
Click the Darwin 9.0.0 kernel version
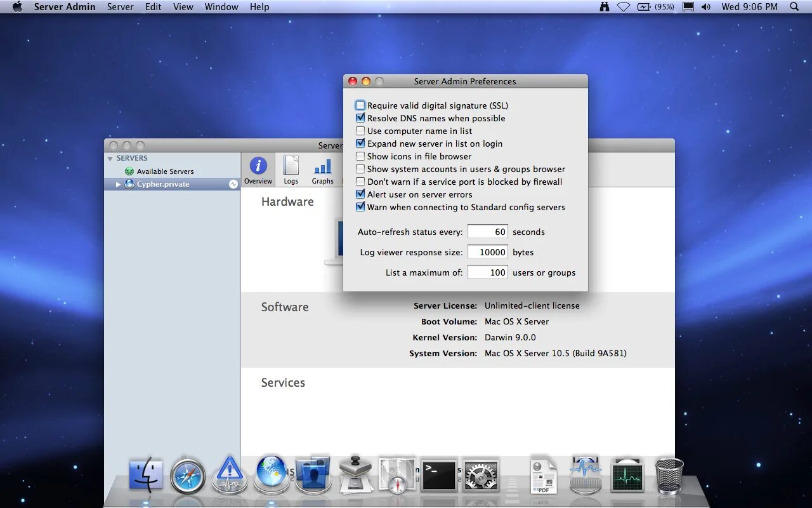[510, 337]
